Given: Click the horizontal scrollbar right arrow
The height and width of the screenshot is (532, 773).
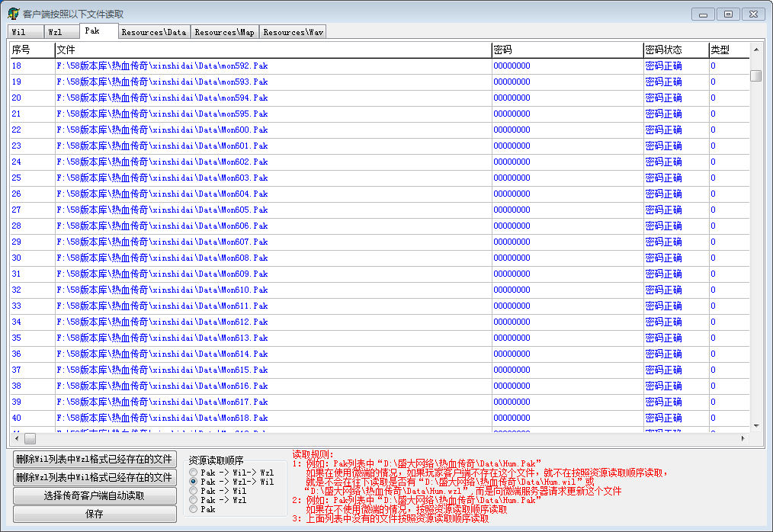Looking at the screenshot, I should pyautogui.click(x=743, y=439).
